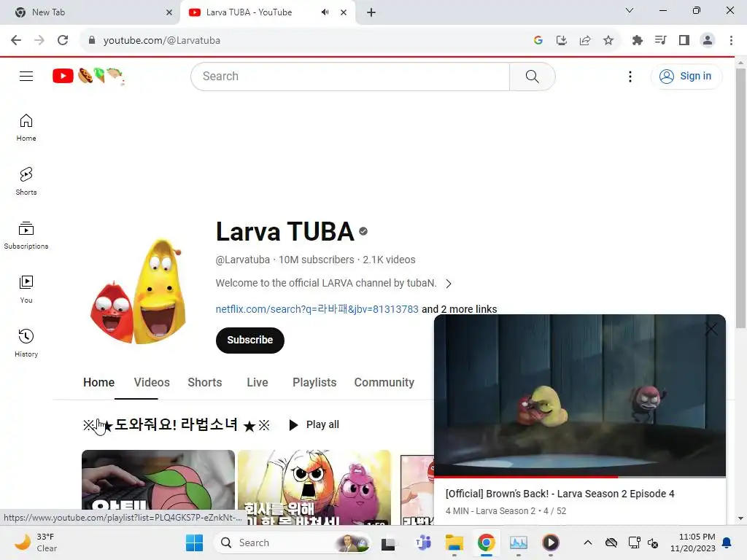
Task: Open a new browser tab
Action: click(x=371, y=12)
